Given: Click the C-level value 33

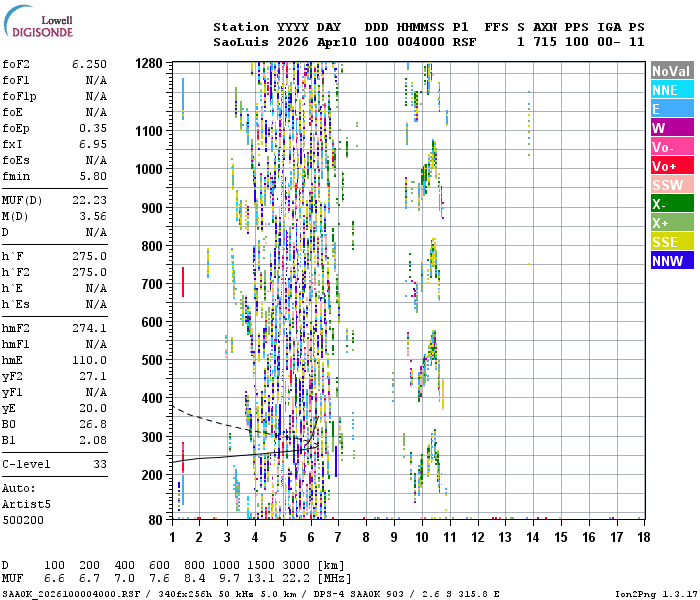Looking at the screenshot, I should pos(100,465).
